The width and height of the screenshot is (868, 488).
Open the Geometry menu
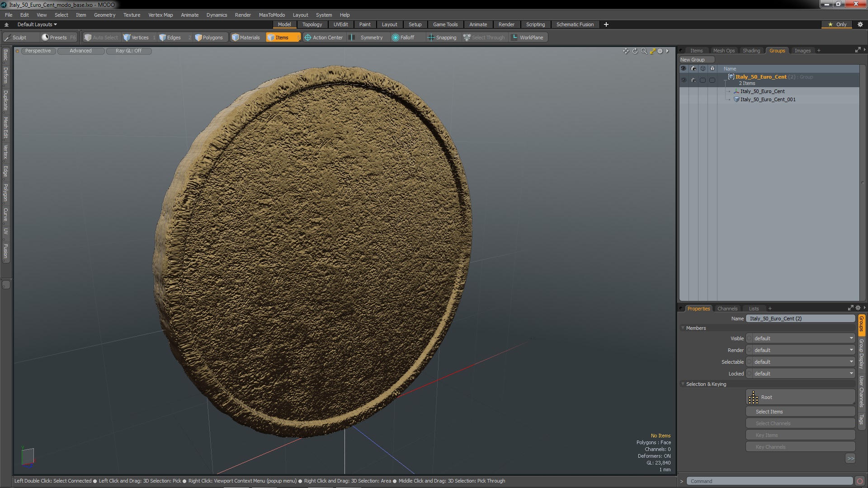coord(104,15)
